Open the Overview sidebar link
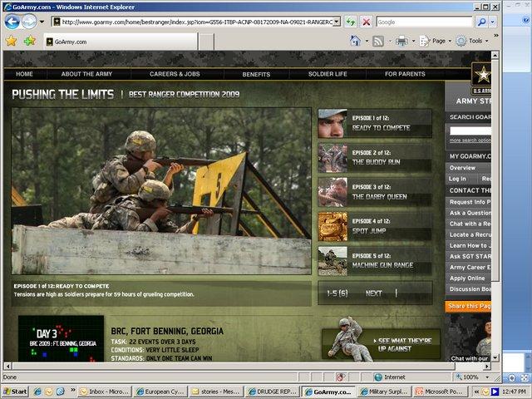Image resolution: width=532 pixels, height=399 pixels. 462,168
